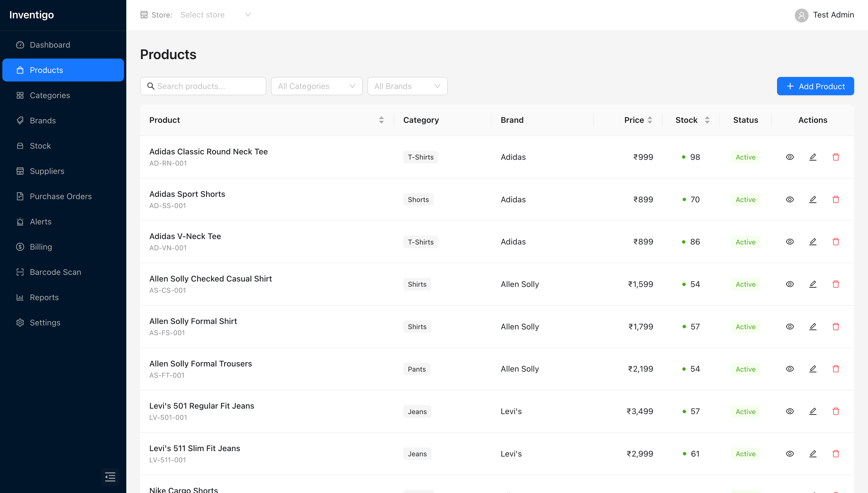Open the Reports section
Screen dimensions: 868x493
[44, 297]
